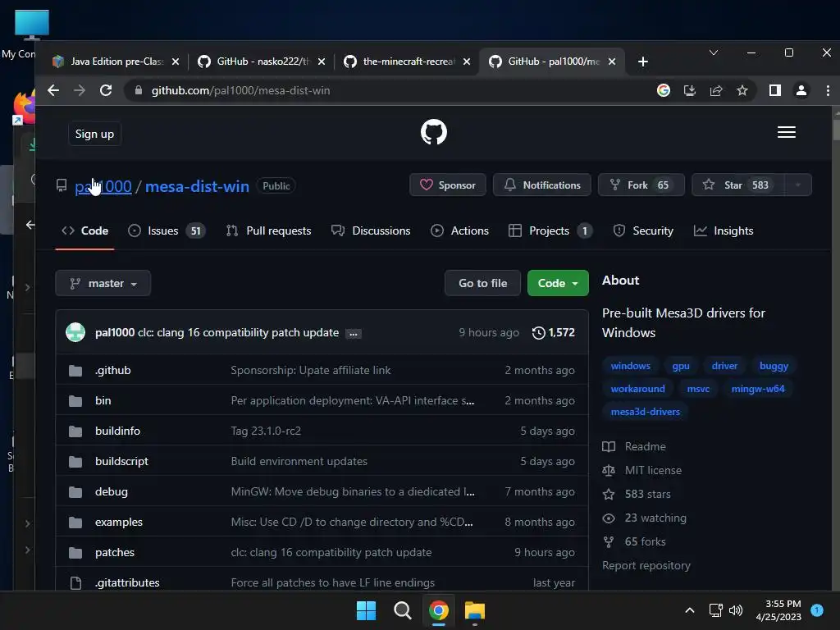840x630 pixels.
Task: Click the Notifications button
Action: [x=541, y=185]
